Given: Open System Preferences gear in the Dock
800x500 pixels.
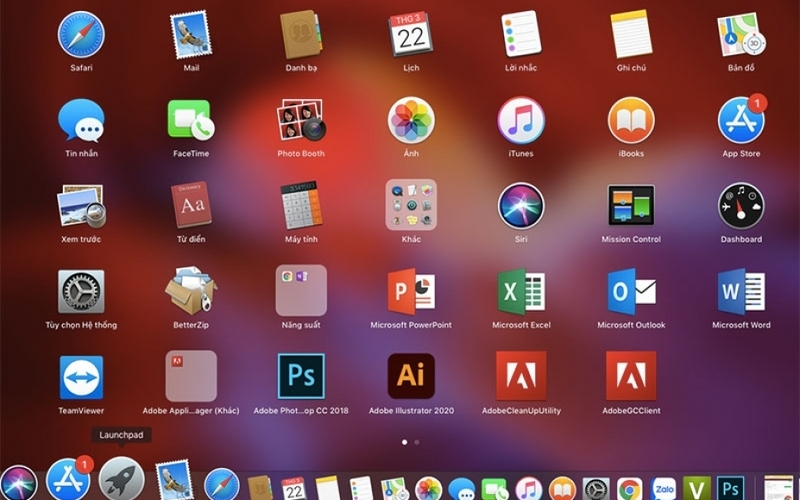Looking at the screenshot, I should tap(596, 488).
